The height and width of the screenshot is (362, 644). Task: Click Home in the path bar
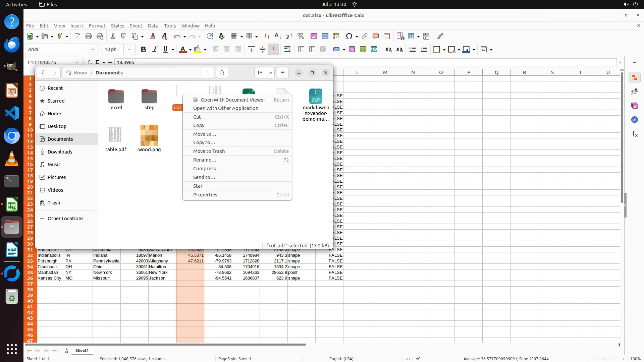point(80,73)
